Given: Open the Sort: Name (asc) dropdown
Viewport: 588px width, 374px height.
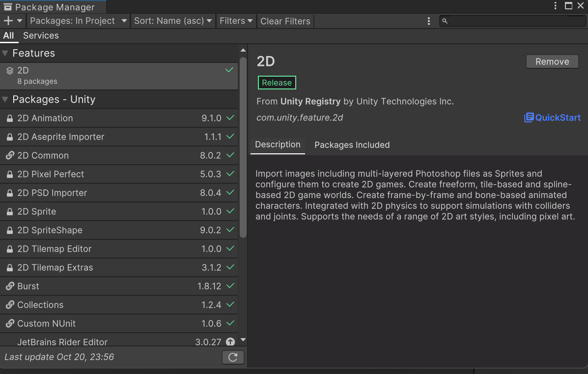Looking at the screenshot, I should point(173,21).
